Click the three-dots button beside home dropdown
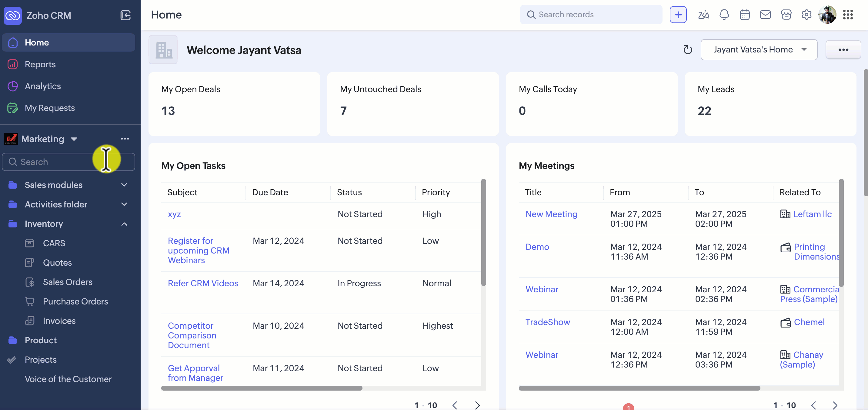The width and height of the screenshot is (868, 410). tap(843, 50)
